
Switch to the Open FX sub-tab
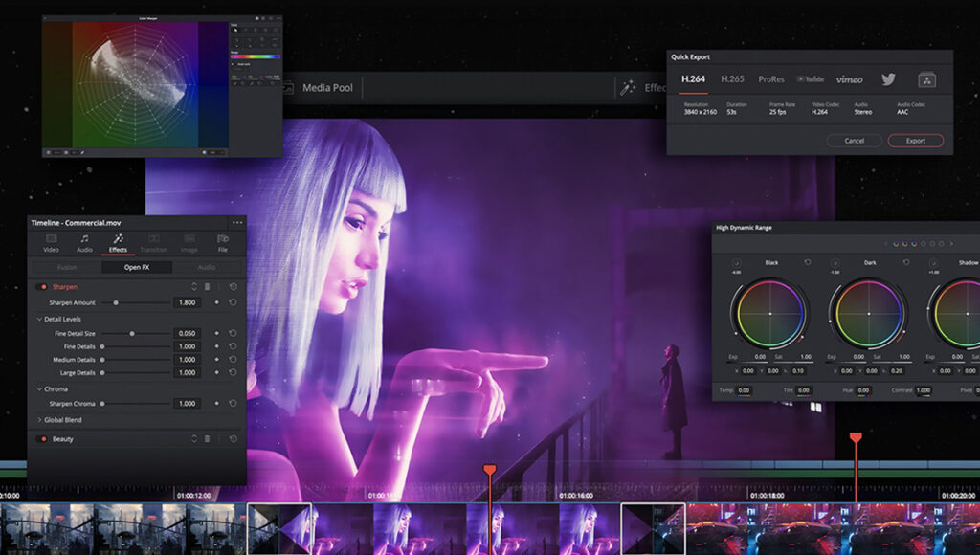[136, 268]
